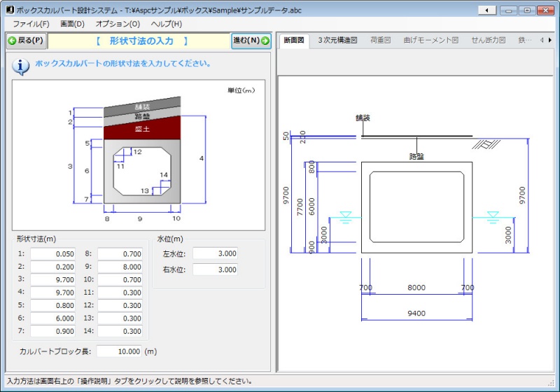Viewport: 560px width, 392px height.
Task: Select the partially hidden 鉄… tab
Action: click(524, 41)
